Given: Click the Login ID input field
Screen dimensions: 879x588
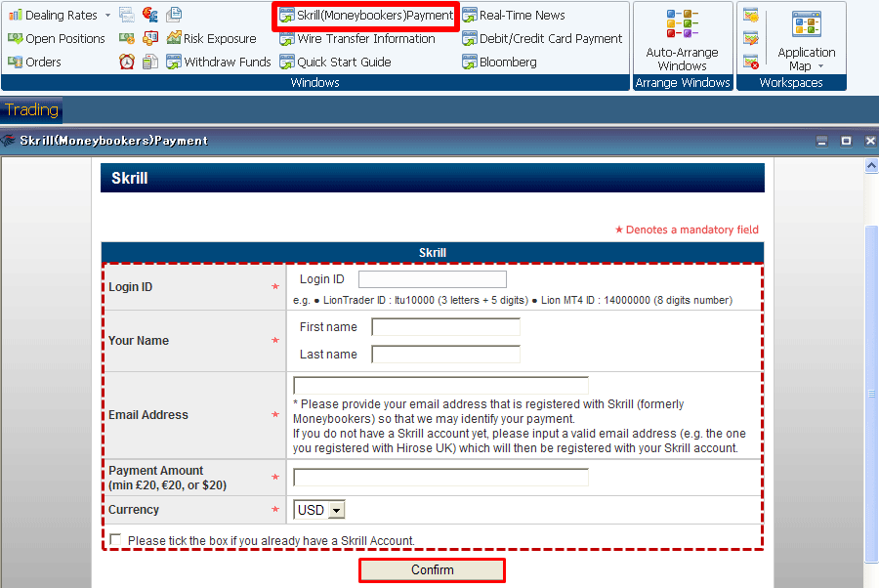Looking at the screenshot, I should coord(432,279).
